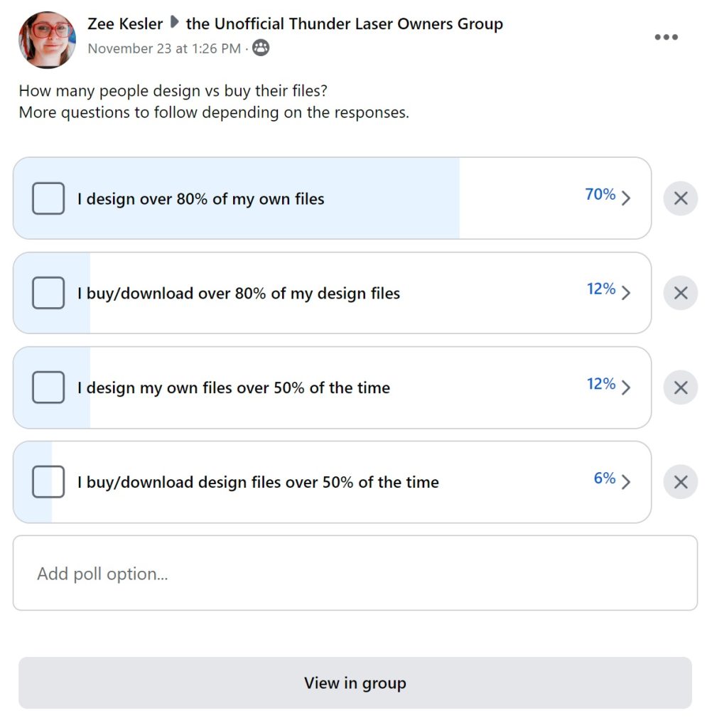707x728 pixels.
Task: Open the November 23 post timestamp
Action: 164,49
